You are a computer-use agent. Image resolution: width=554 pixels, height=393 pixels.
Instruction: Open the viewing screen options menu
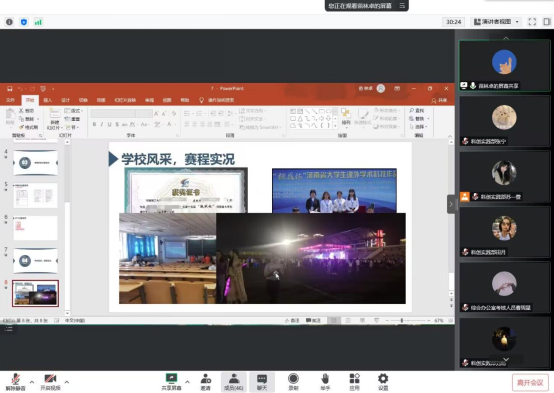[x=402, y=6]
